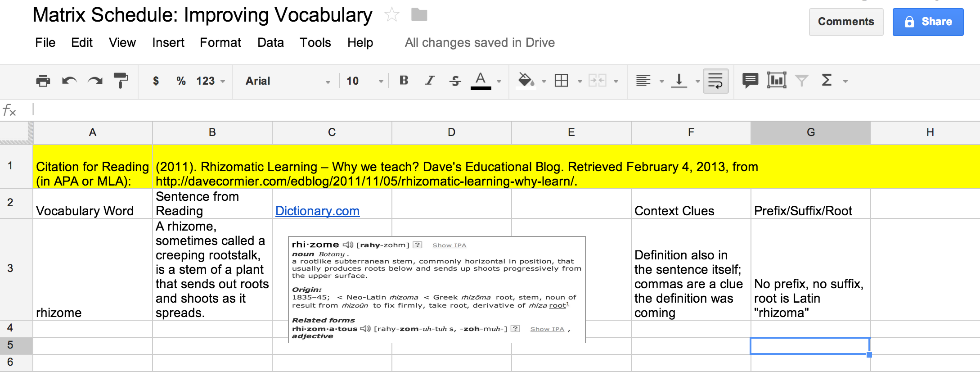Click the 'Context Clues' header cell
The width and height of the screenshot is (980, 372).
pos(691,204)
